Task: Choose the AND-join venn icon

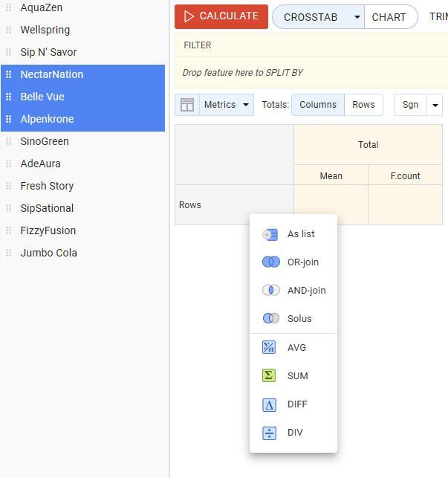Action: pos(270,291)
